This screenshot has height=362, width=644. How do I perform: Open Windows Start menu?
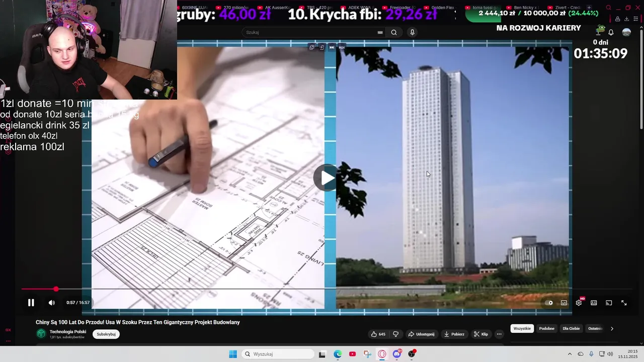[233, 354]
